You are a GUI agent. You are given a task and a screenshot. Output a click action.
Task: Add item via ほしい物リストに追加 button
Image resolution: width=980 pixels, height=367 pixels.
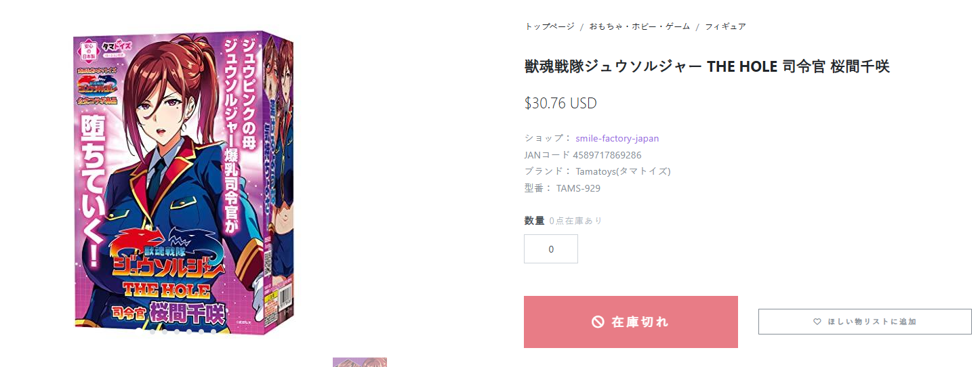pyautogui.click(x=865, y=322)
